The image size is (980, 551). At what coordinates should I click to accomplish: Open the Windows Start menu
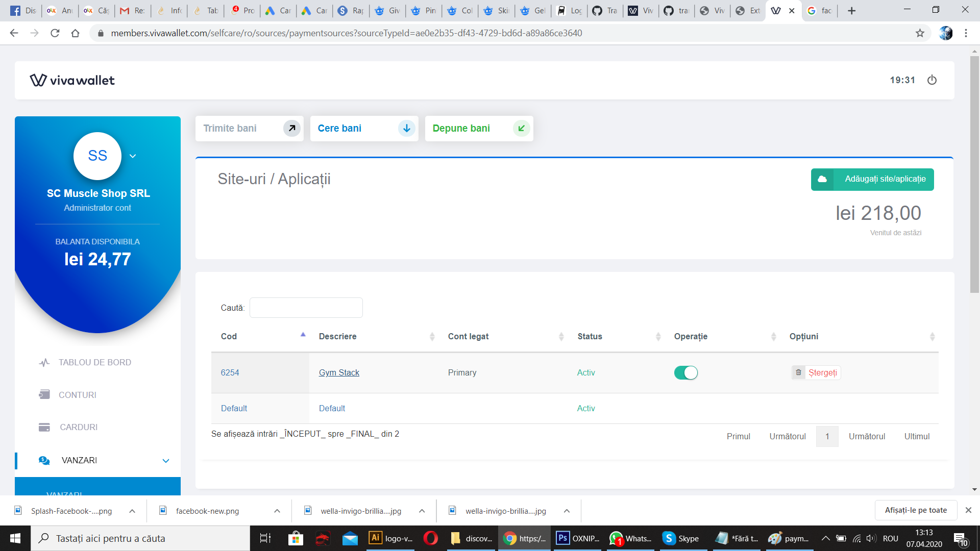tap(15, 538)
